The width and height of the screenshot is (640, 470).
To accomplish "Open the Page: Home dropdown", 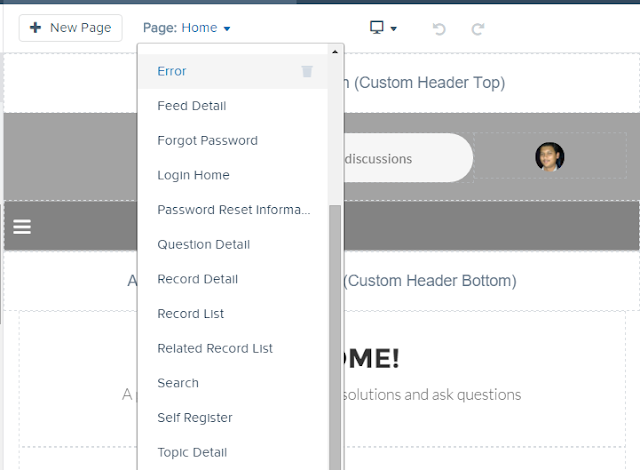I will [187, 28].
